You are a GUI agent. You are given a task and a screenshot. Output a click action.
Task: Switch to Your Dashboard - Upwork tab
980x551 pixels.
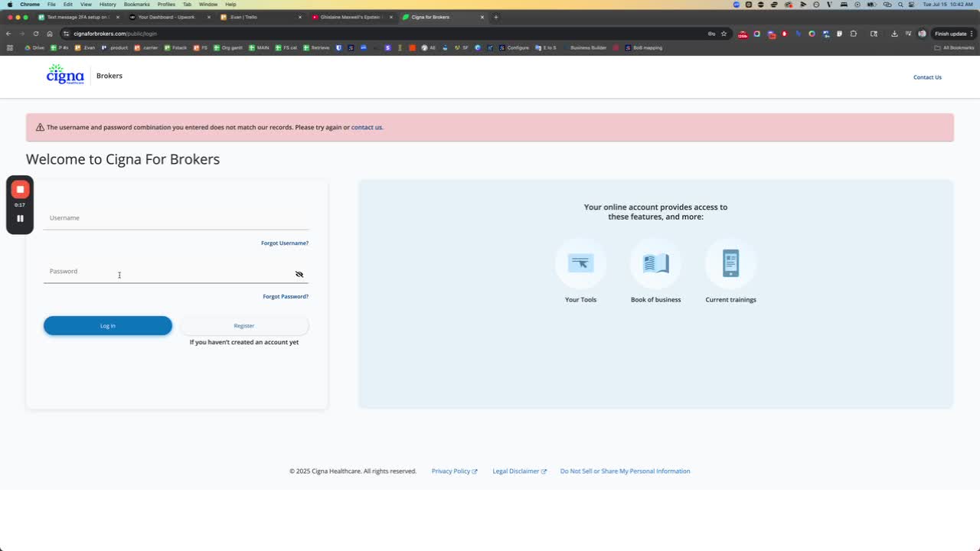click(168, 17)
